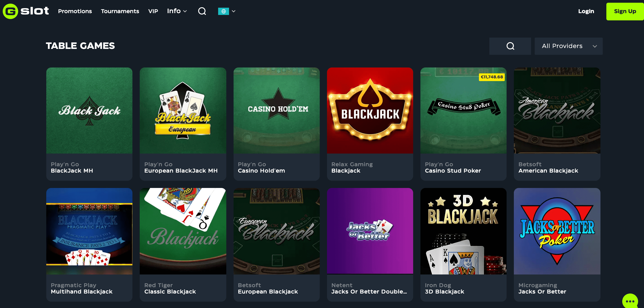
Task: Click "Red Tiger" provider label
Action: pyautogui.click(x=158, y=285)
